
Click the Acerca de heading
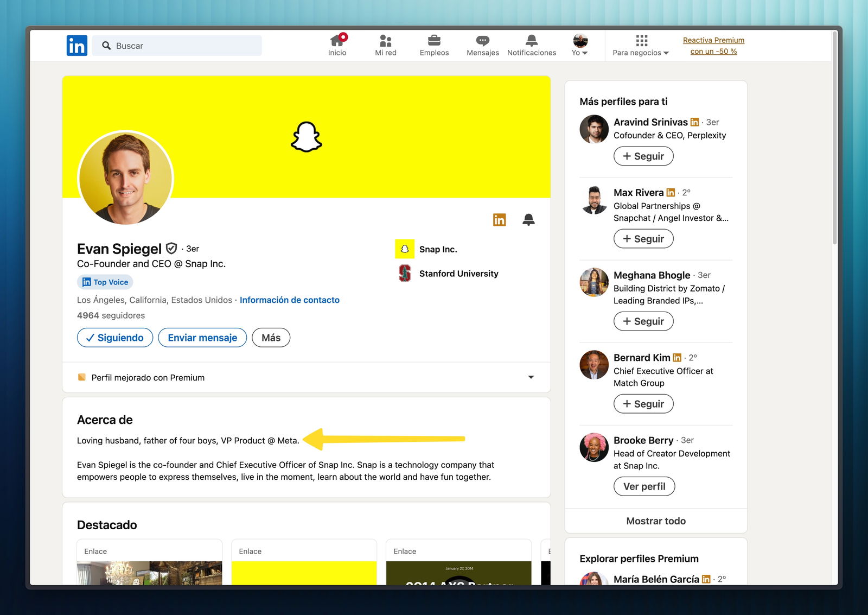(x=105, y=420)
